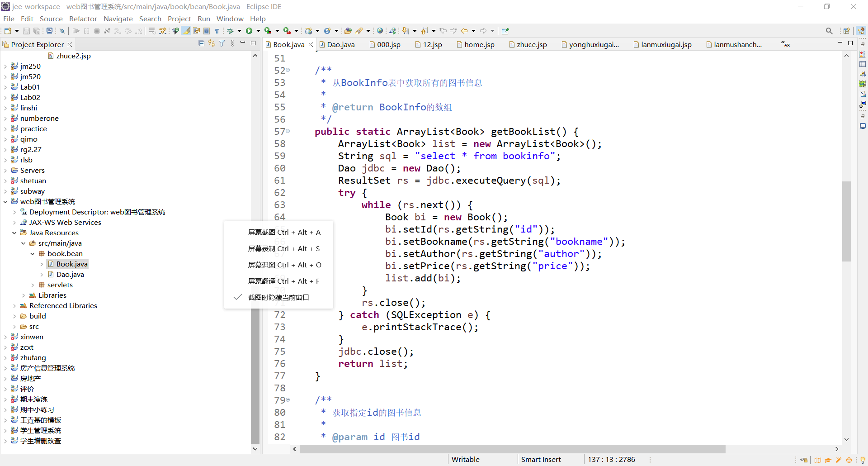Click the tip of the day lightbulb
The width and height of the screenshot is (868, 466).
863,460
